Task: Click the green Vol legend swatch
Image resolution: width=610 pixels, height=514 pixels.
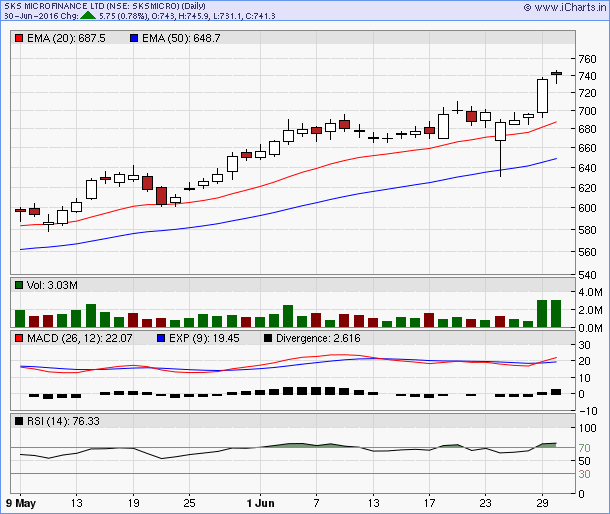Action: click(19, 285)
